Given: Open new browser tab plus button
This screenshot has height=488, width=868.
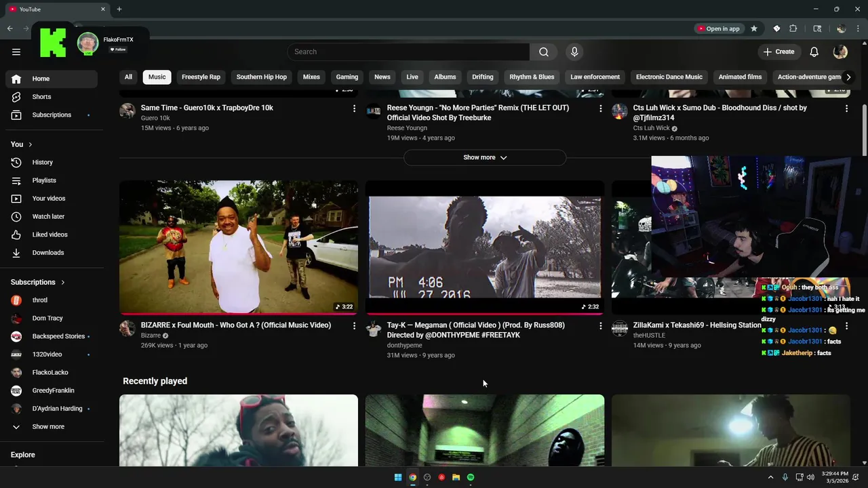Looking at the screenshot, I should pyautogui.click(x=119, y=9).
